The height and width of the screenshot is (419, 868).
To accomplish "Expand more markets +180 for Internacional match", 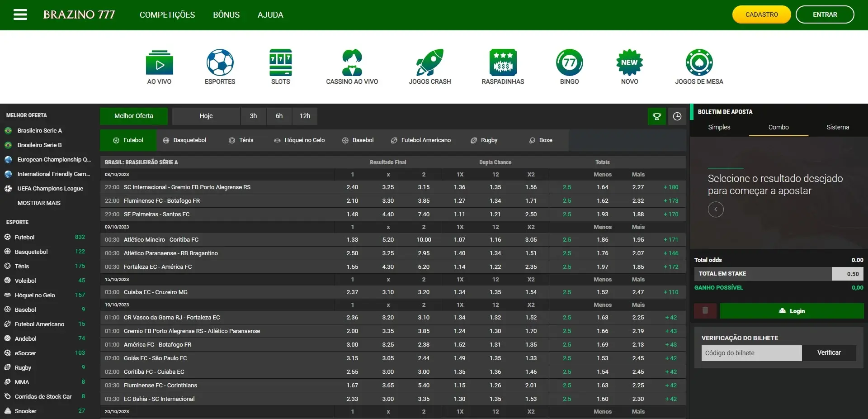I will tap(670, 187).
